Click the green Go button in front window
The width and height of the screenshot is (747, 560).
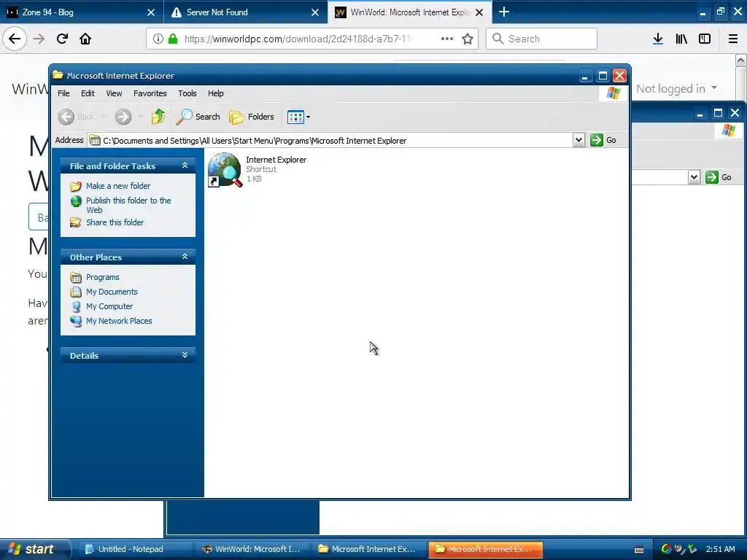(603, 140)
